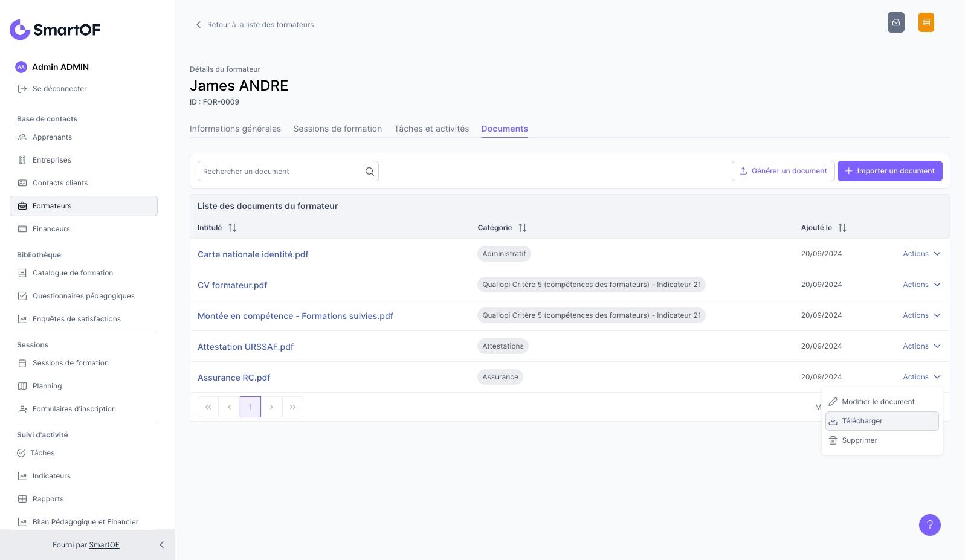This screenshot has width=965, height=560.
Task: Click the Importer un document button
Action: coord(889,171)
